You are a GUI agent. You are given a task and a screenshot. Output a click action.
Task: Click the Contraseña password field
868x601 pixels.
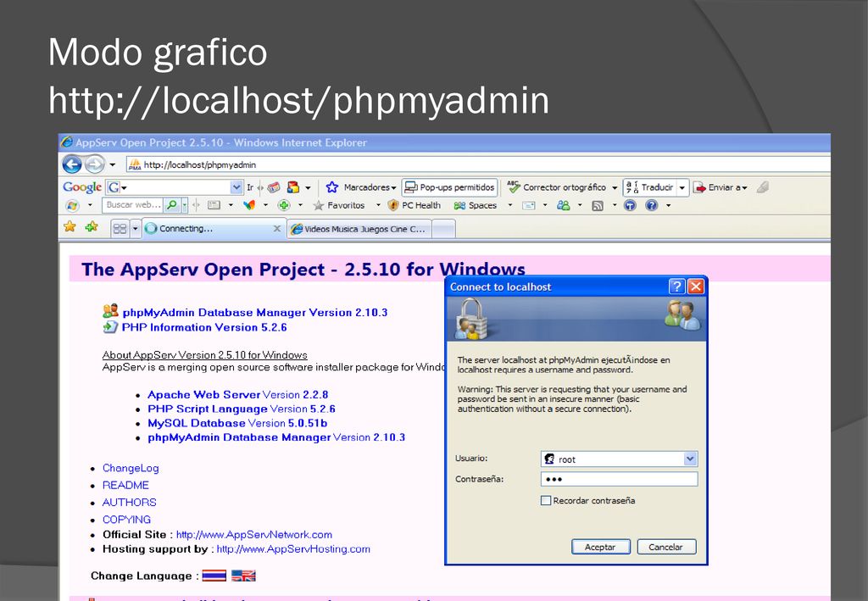click(x=619, y=479)
